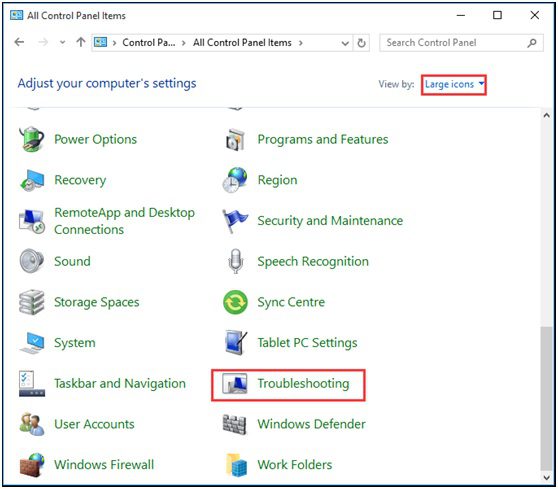Viewport: 558px width, 489px height.
Task: Click the Work Folders icon
Action: click(x=236, y=465)
